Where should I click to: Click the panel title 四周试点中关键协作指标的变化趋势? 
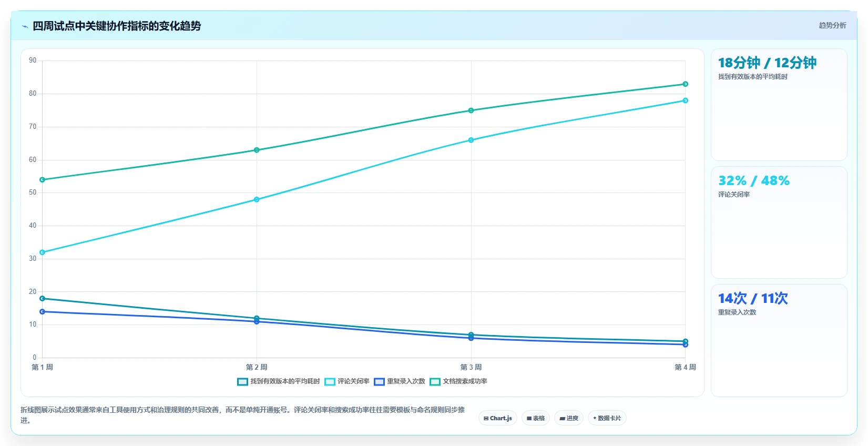pyautogui.click(x=117, y=26)
